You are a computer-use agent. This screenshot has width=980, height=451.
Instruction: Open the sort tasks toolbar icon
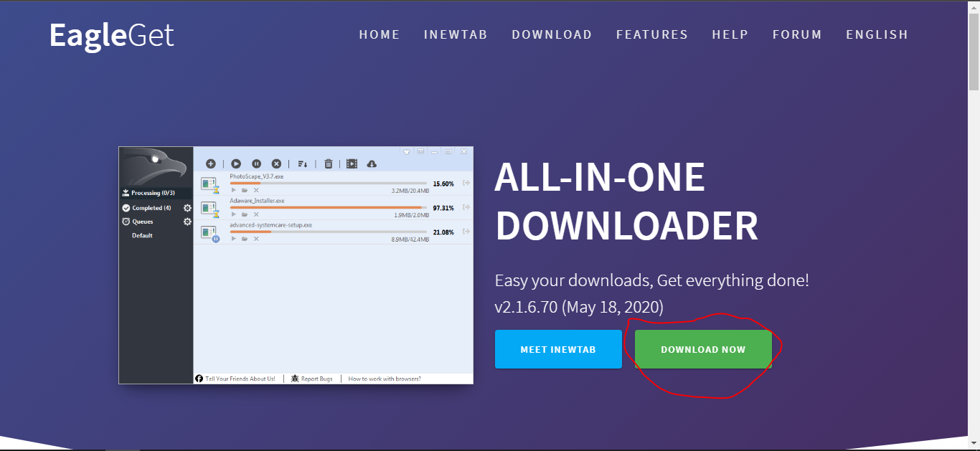tap(303, 163)
